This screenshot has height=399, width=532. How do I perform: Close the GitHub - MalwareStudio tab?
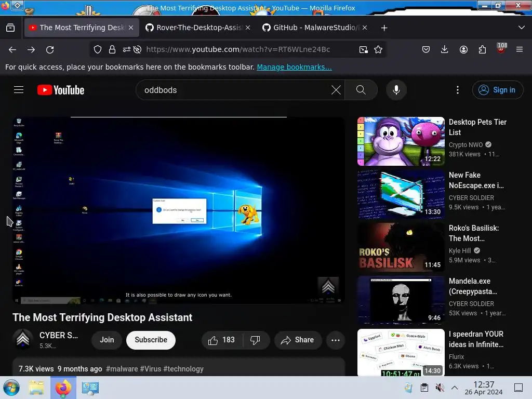pyautogui.click(x=365, y=28)
